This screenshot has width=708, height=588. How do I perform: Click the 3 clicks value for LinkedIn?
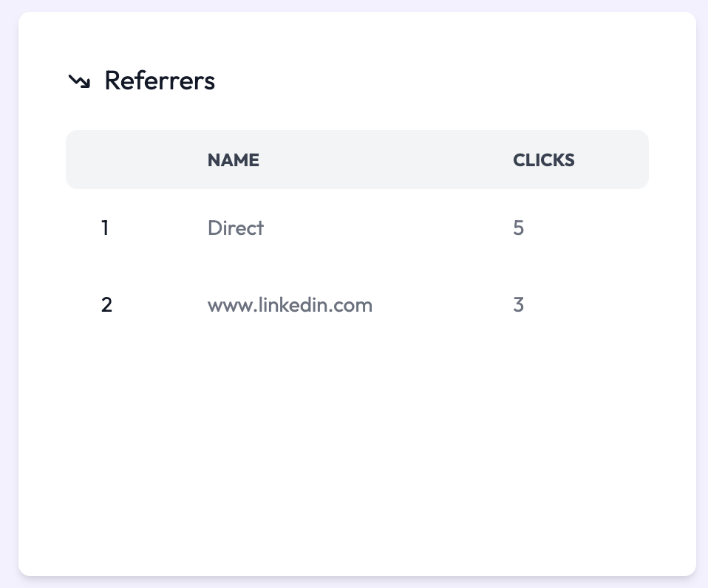pos(518,305)
